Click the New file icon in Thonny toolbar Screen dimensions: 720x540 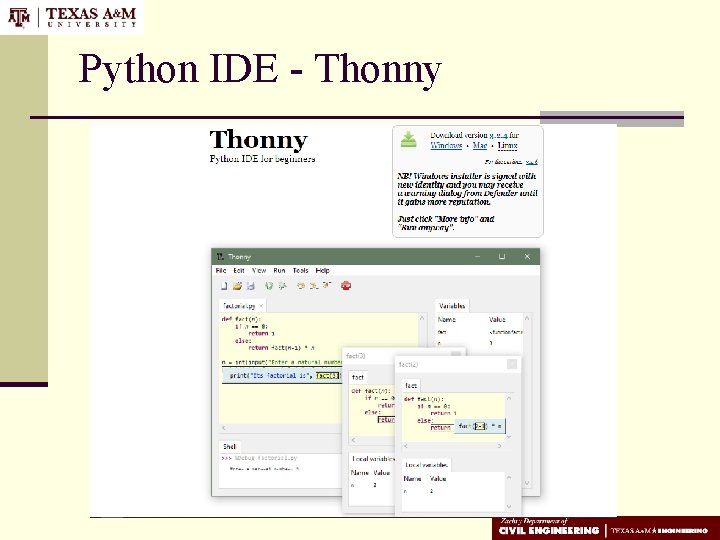(224, 286)
